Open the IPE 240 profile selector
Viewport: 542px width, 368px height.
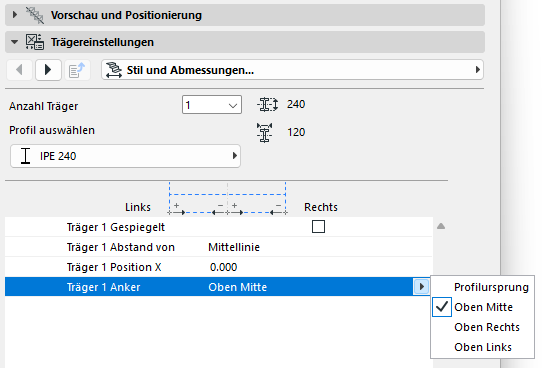[125, 156]
